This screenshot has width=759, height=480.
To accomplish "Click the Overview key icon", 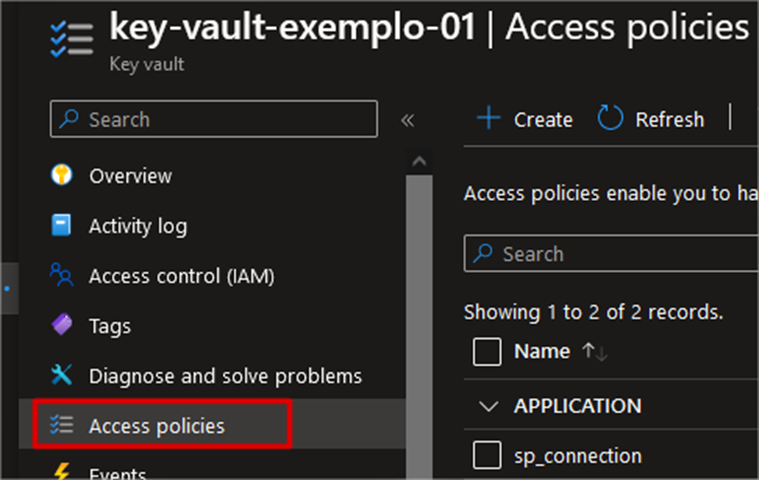I will coord(61,175).
